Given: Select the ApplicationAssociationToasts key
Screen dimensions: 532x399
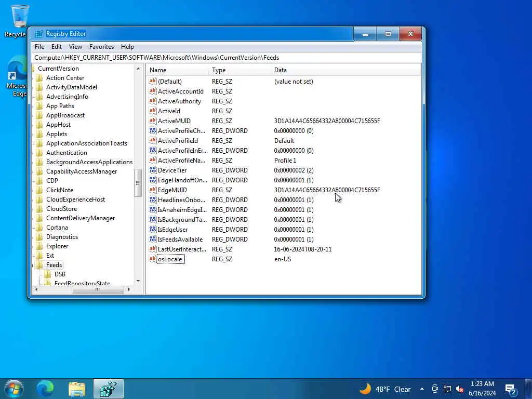Looking at the screenshot, I should (x=87, y=143).
